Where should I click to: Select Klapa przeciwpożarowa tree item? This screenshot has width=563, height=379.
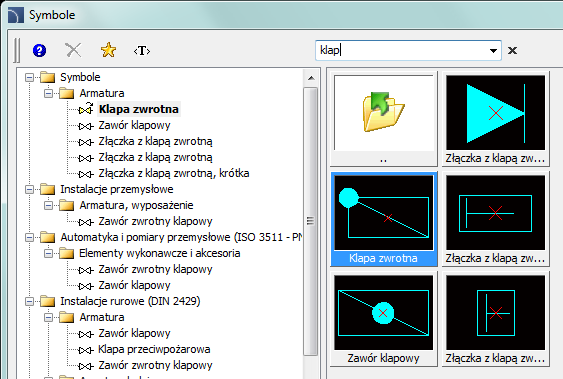154,349
